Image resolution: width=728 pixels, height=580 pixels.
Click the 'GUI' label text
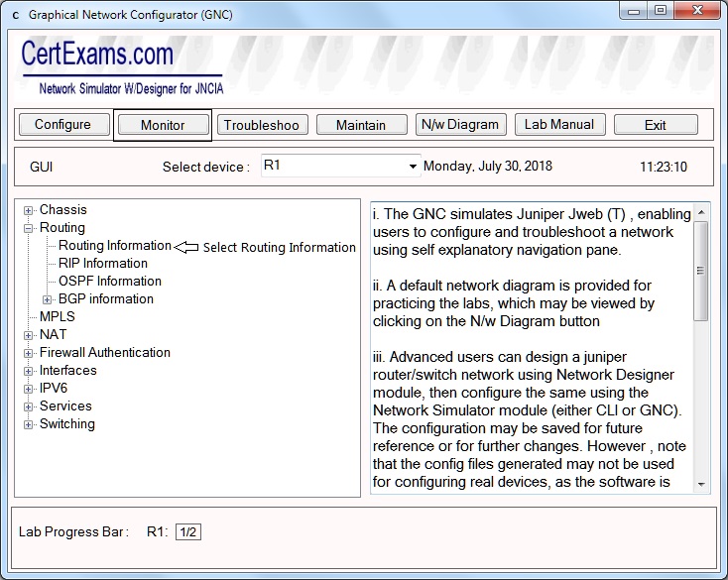coord(42,167)
